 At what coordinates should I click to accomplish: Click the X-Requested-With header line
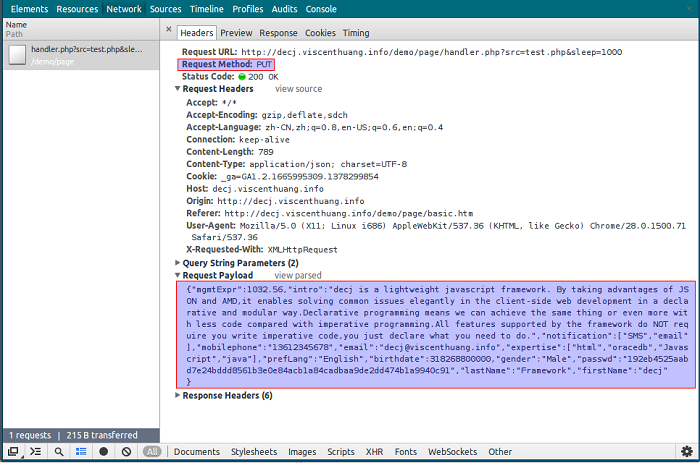[x=262, y=249]
